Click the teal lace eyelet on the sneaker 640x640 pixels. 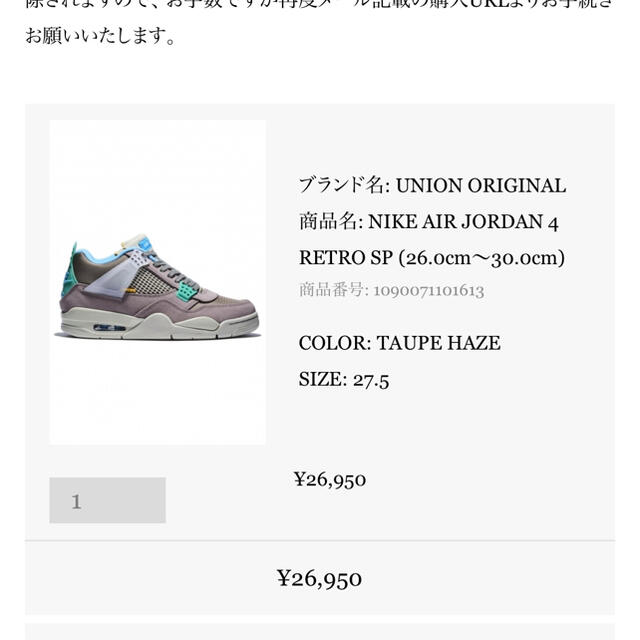tap(187, 290)
